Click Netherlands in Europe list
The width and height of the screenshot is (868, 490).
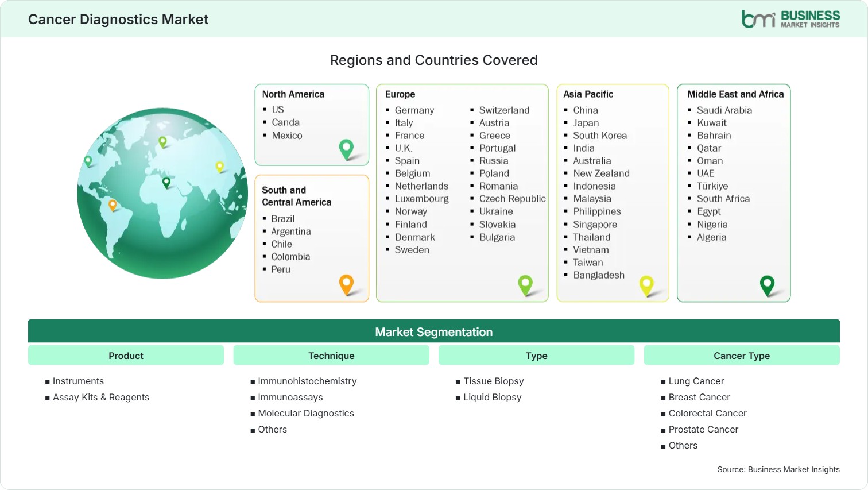(422, 186)
